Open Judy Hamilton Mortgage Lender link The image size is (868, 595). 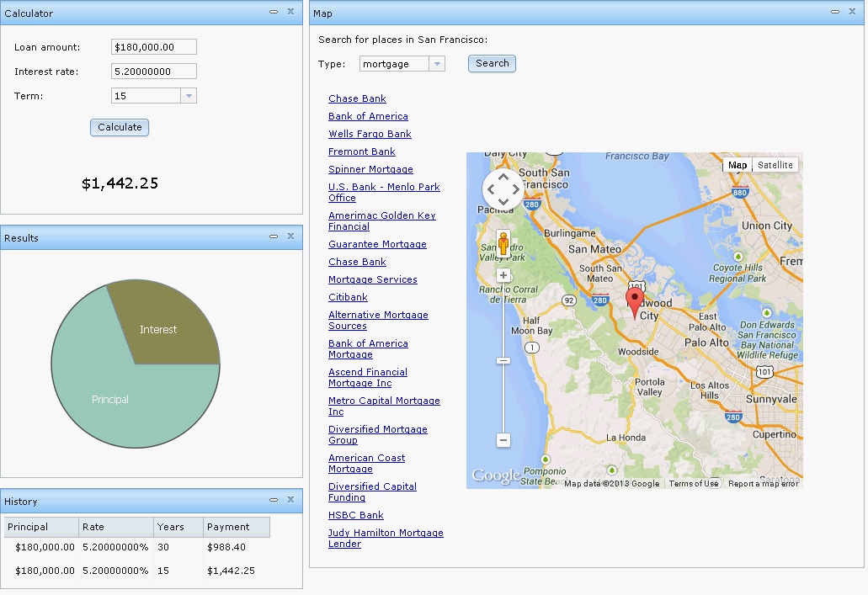[386, 539]
